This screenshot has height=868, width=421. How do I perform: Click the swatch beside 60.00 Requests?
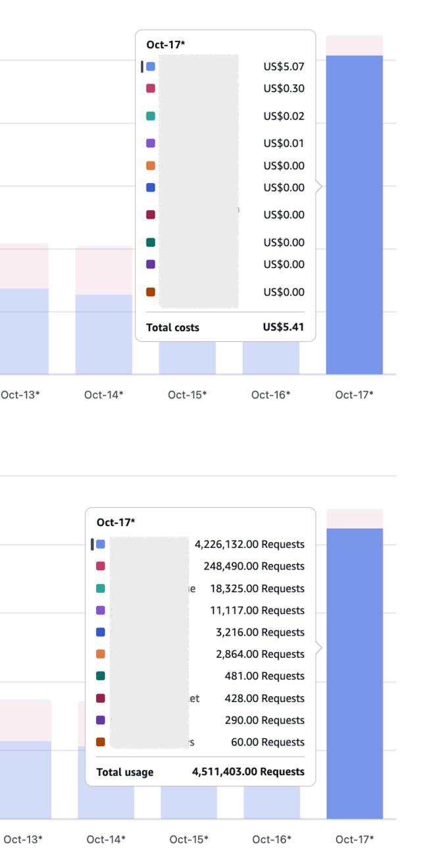101,742
